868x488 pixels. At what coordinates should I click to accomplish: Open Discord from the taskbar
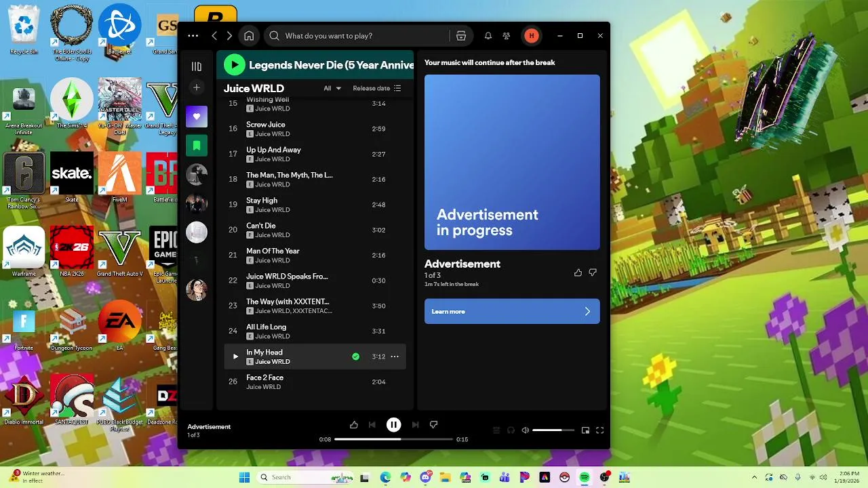pos(426,477)
